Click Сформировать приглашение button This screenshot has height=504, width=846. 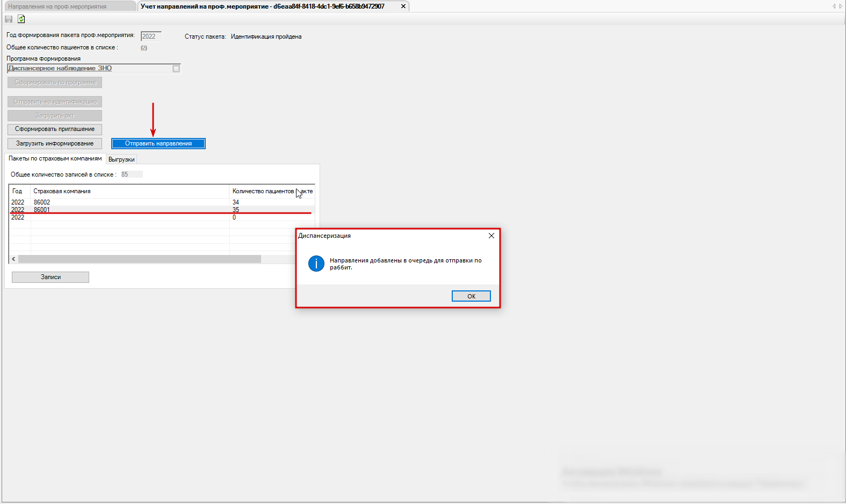55,129
